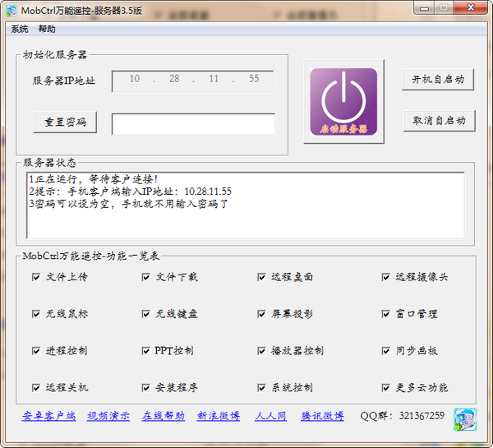
Task: Open the 人人网 link
Action: coord(270,416)
